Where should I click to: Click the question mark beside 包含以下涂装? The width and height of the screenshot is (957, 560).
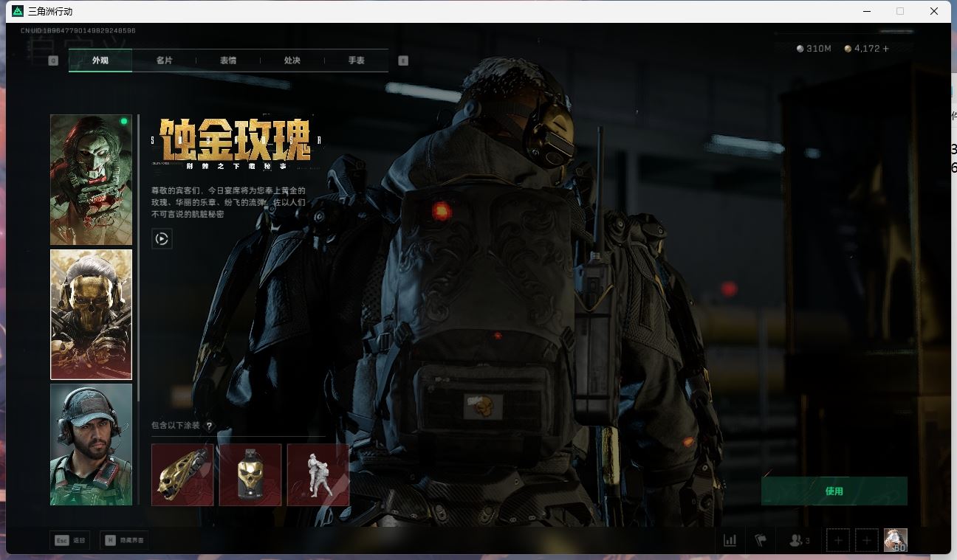pos(209,426)
